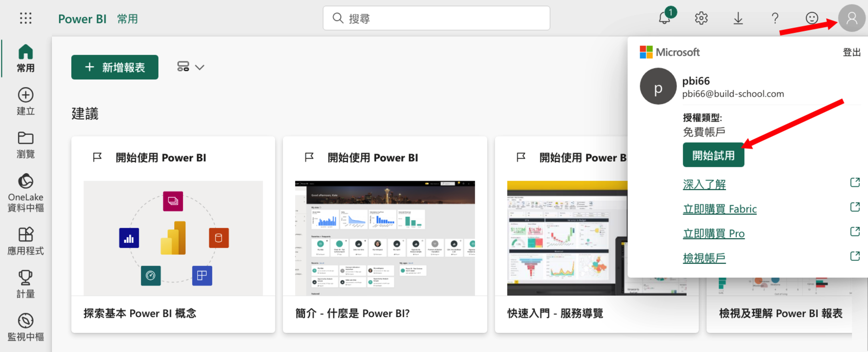Click external link icon beside 檢視帳戶

pyautogui.click(x=855, y=256)
